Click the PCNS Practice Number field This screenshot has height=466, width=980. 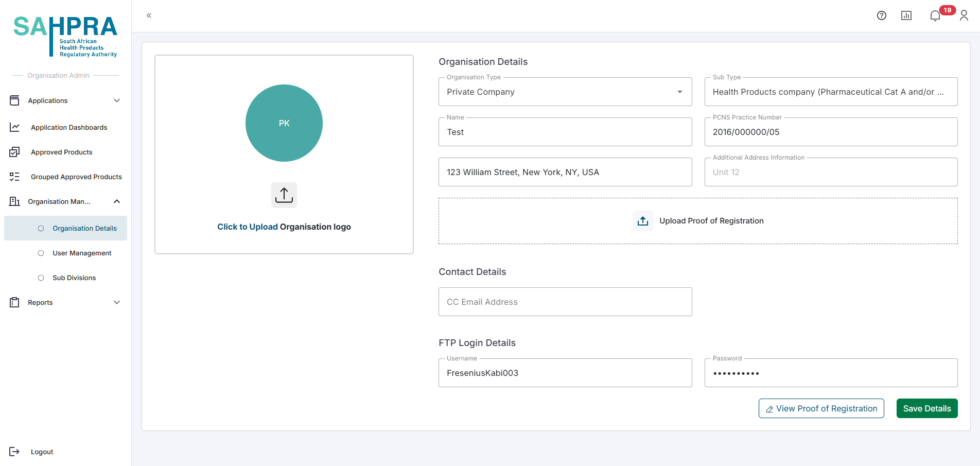click(831, 132)
